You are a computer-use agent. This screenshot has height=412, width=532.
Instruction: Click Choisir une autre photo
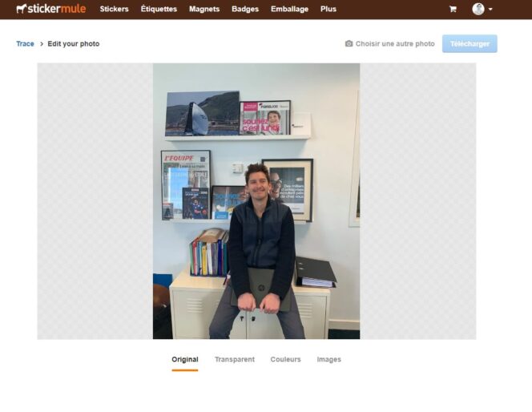[395, 44]
